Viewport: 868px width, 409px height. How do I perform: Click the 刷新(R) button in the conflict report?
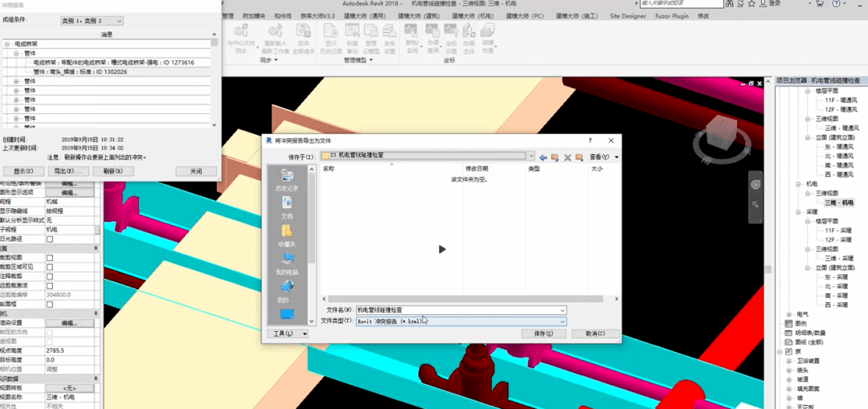113,171
